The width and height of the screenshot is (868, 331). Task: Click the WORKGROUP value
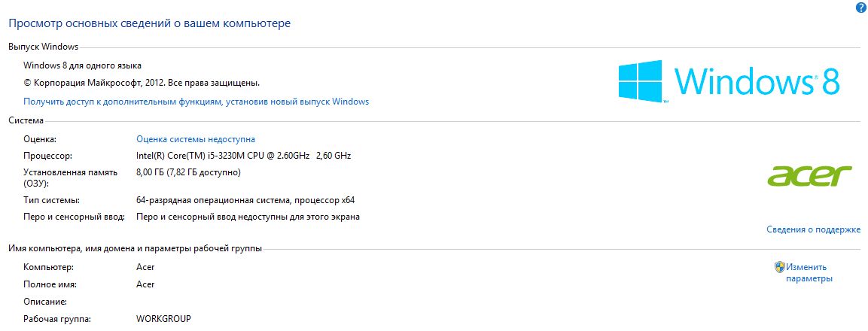click(163, 319)
